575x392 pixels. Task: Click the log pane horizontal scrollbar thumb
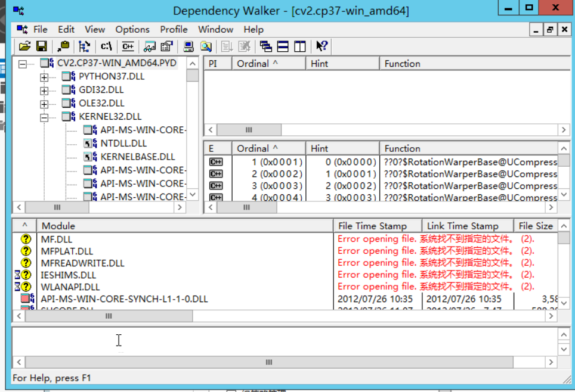[269, 362]
